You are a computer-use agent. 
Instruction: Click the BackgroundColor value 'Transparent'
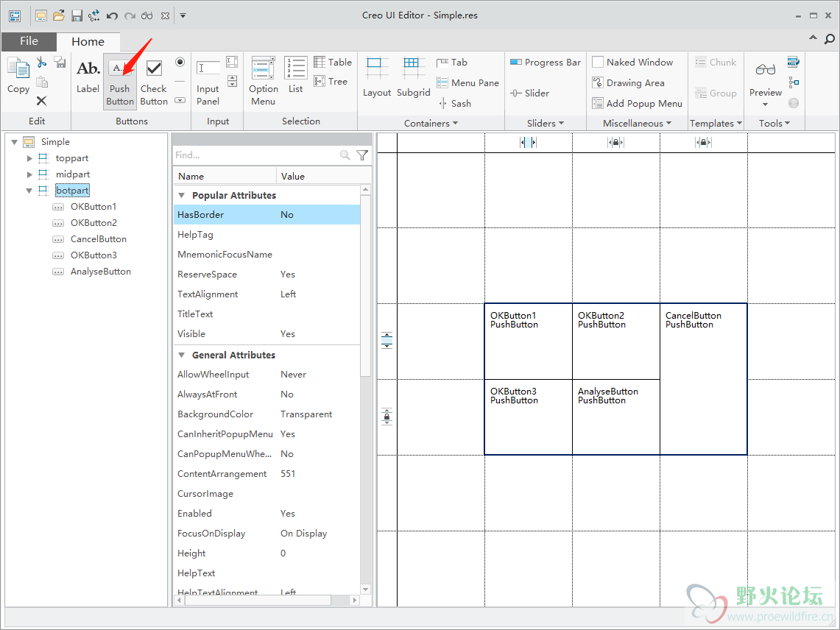coord(306,414)
